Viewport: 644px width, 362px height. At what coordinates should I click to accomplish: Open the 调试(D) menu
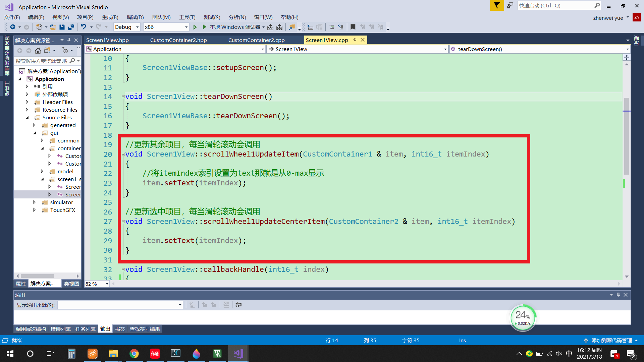pos(135,17)
